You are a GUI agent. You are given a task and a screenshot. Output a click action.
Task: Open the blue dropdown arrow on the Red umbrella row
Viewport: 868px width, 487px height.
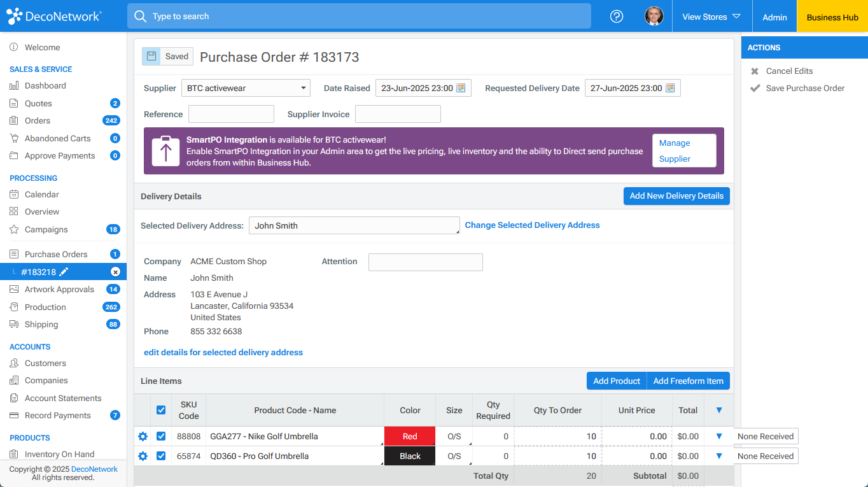(x=718, y=436)
